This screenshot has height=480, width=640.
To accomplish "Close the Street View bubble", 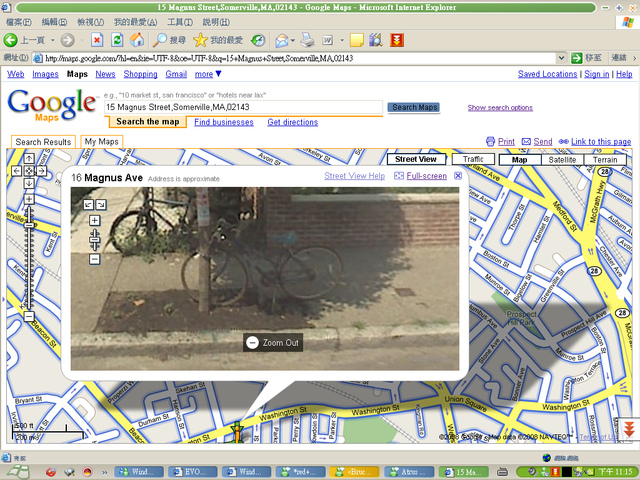I will pyautogui.click(x=458, y=176).
